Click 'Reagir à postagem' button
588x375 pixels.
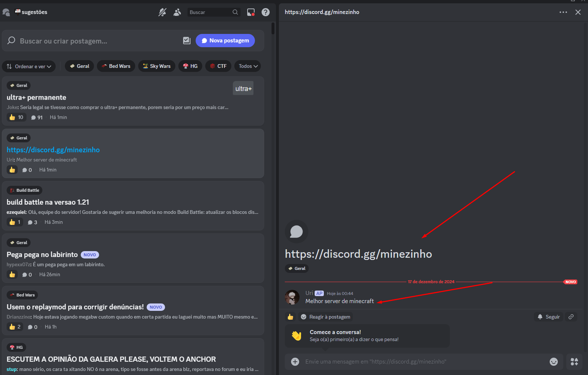(x=326, y=317)
